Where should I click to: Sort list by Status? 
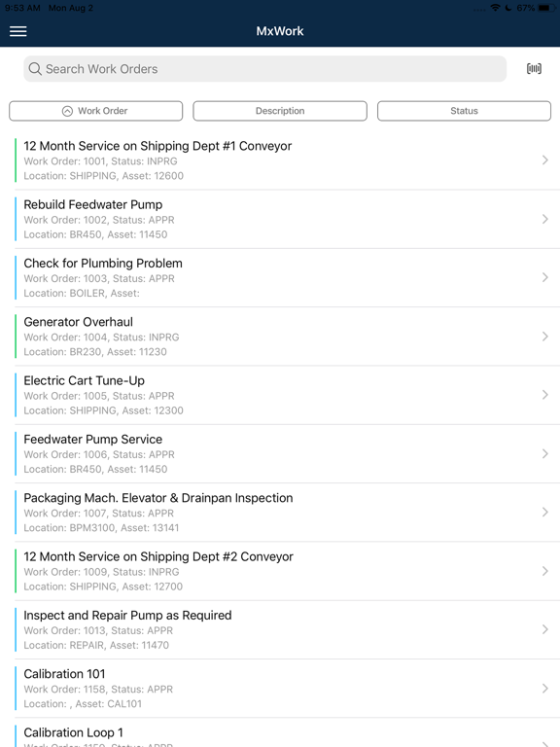pos(465,111)
